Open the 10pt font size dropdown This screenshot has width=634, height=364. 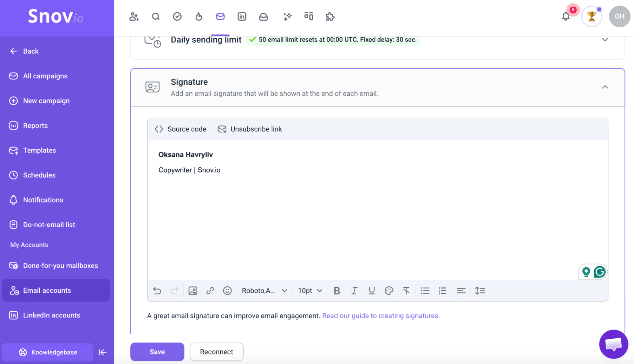310,290
